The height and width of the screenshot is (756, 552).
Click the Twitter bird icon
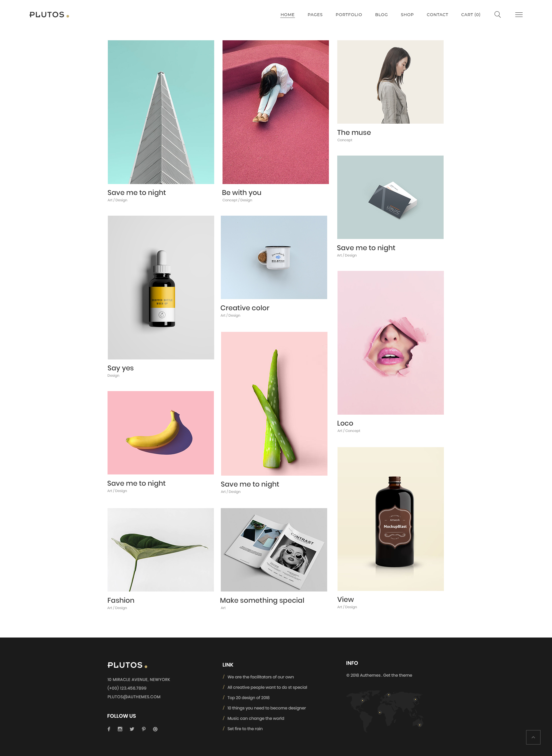click(x=132, y=729)
